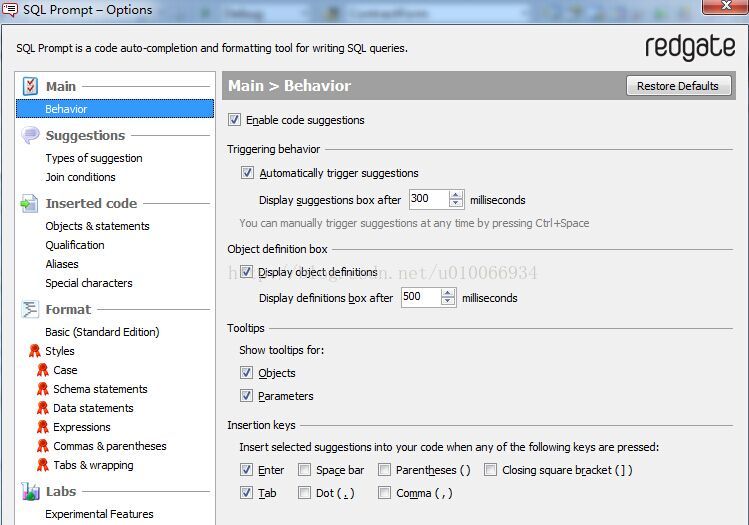
Task: Select Behavior in the sidebar
Action: [115, 109]
